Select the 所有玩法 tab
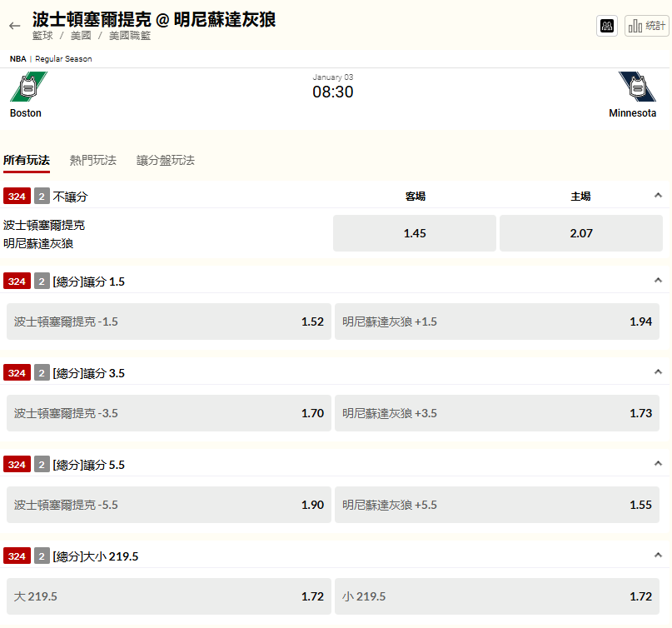Viewport: 672px width, 628px height. [27, 160]
